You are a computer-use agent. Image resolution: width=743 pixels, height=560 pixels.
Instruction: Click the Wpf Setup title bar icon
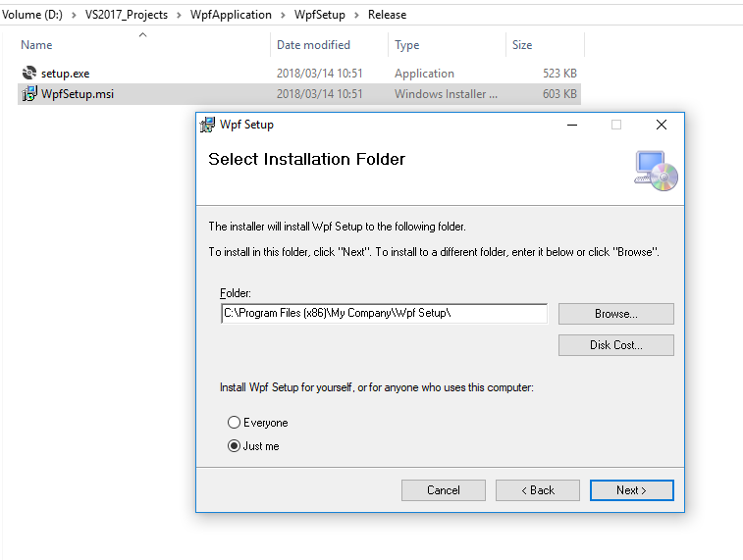pos(207,125)
